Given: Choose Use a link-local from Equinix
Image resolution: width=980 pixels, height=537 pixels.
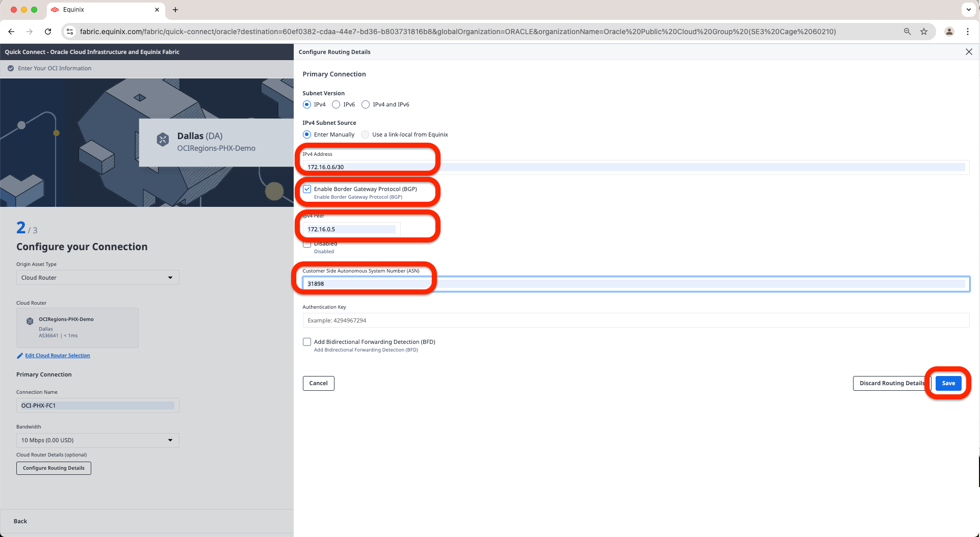Looking at the screenshot, I should point(365,135).
